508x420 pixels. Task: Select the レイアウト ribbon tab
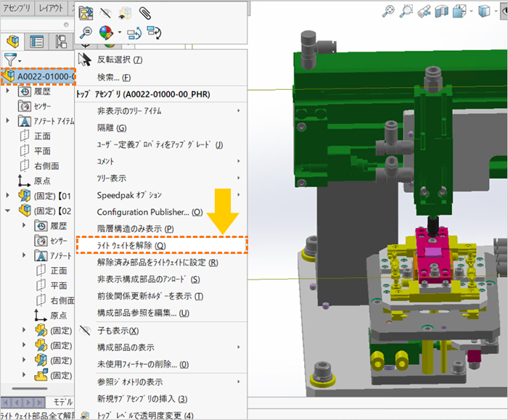(x=51, y=8)
